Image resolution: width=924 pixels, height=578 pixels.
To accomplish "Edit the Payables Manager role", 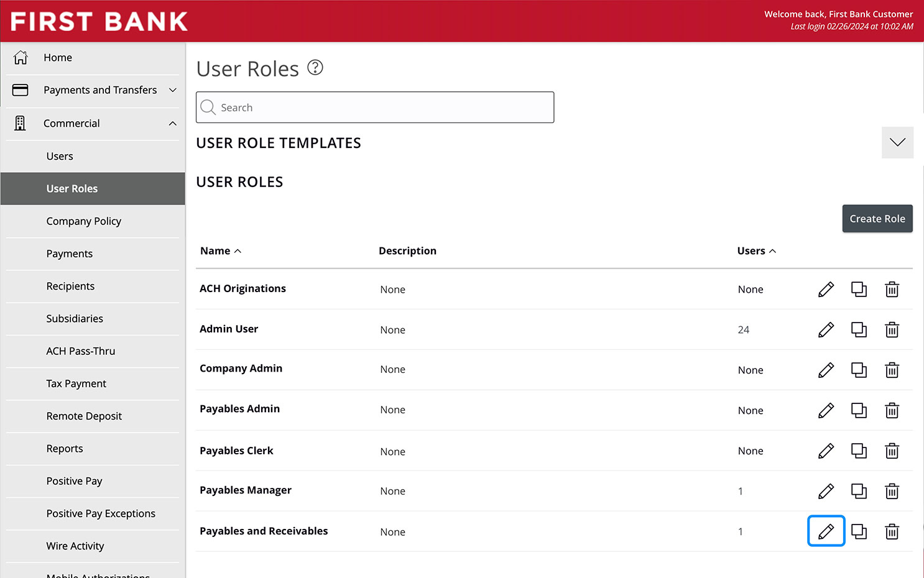I will coord(826,491).
